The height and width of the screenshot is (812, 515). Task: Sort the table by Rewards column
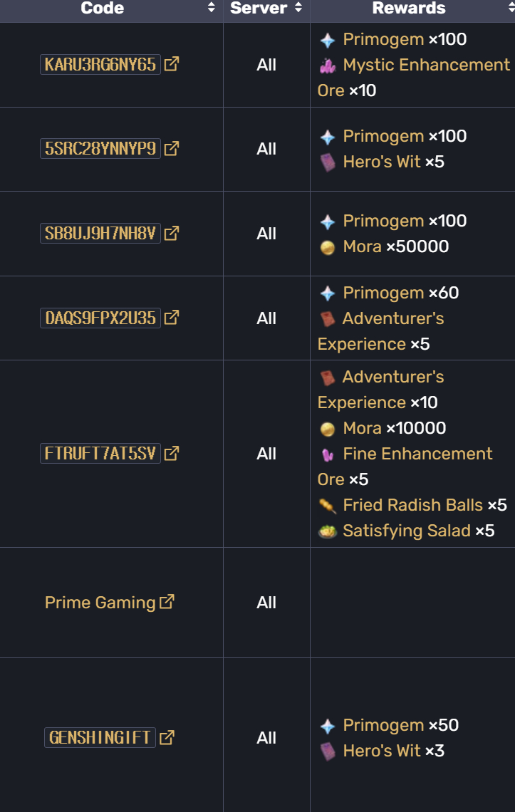pyautogui.click(x=511, y=7)
